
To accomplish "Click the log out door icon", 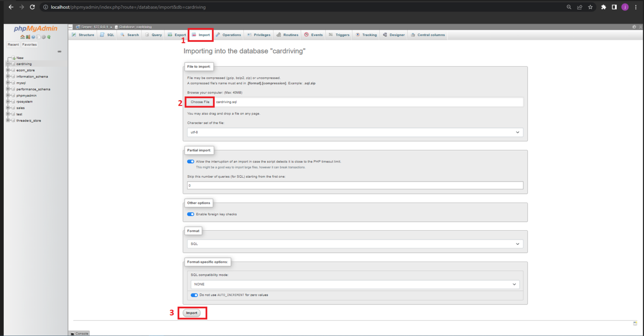I will coord(28,37).
